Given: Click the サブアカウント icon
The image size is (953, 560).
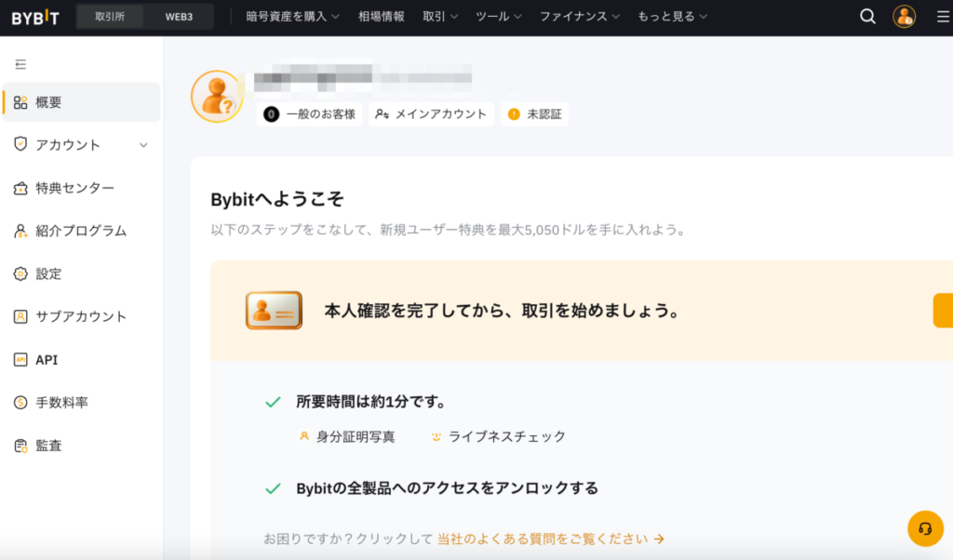Looking at the screenshot, I should point(20,316).
